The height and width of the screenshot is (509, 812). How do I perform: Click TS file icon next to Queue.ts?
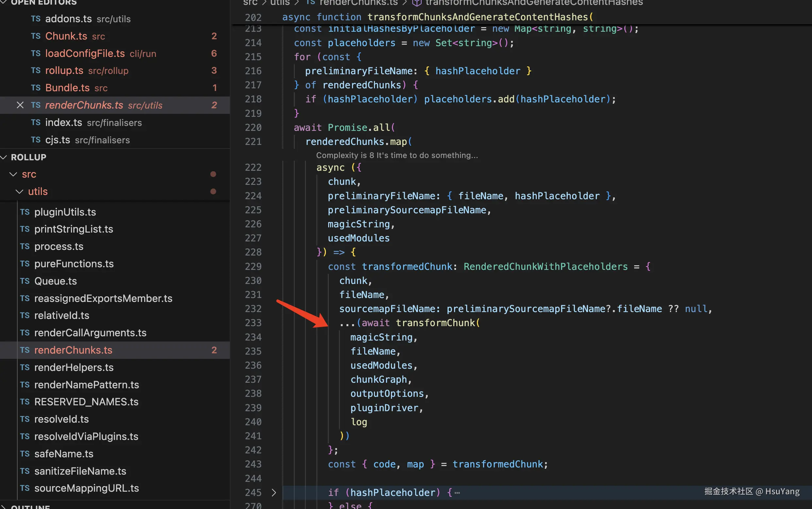(25, 281)
